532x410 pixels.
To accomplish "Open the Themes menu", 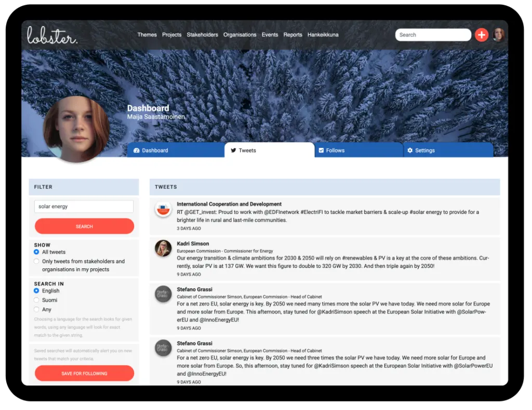I will click(x=147, y=35).
